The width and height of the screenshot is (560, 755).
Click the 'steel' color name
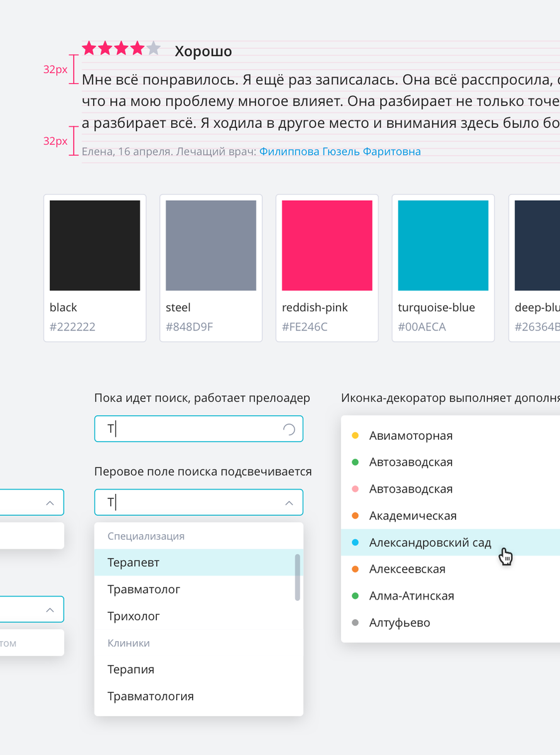[x=178, y=308]
